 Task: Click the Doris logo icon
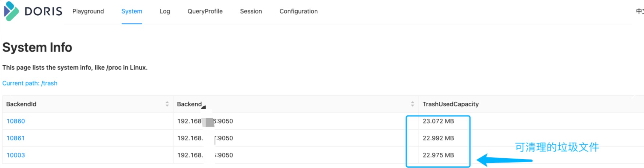11,11
